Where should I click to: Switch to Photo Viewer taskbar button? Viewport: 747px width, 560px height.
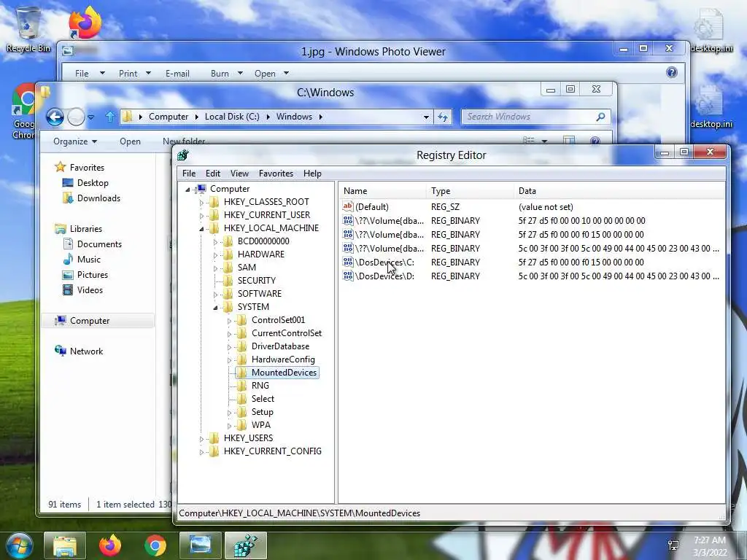point(200,545)
